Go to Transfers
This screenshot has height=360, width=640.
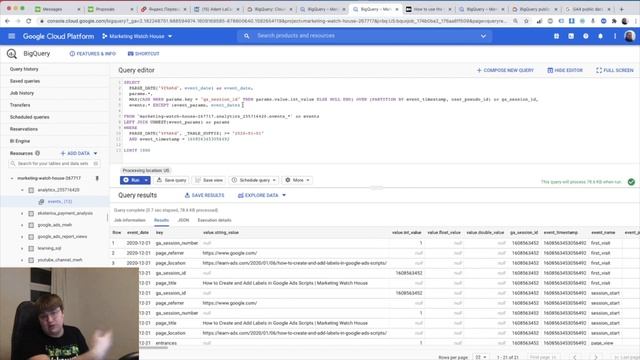pos(20,105)
